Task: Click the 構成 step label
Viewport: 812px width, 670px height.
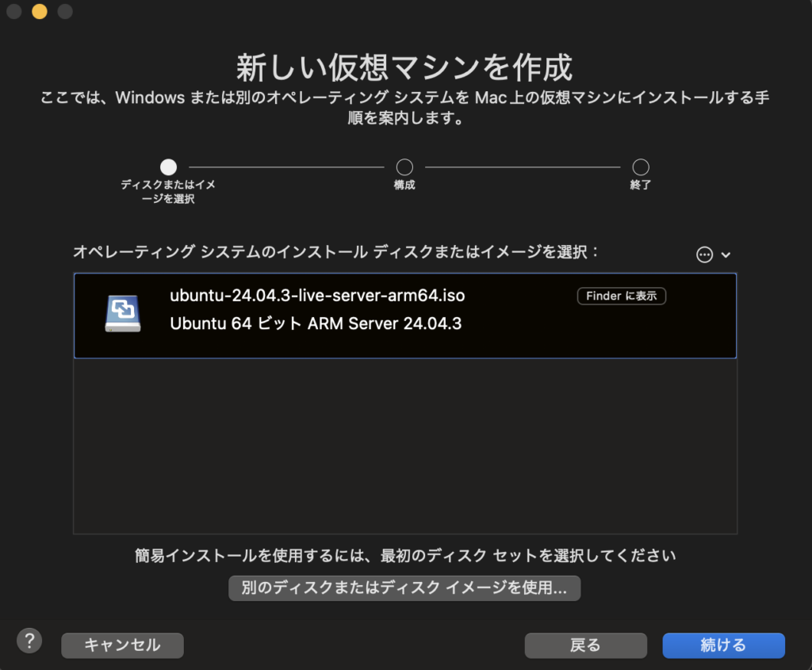Action: tap(404, 186)
